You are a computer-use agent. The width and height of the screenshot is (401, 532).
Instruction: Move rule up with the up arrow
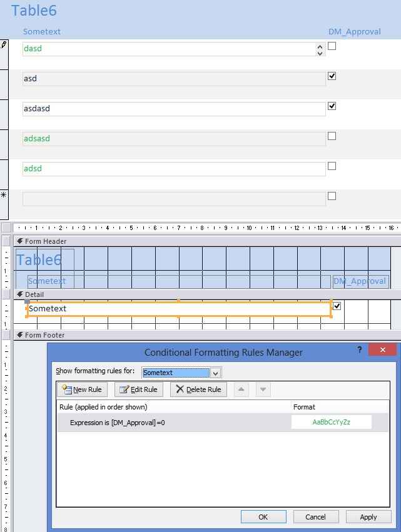coord(241,389)
